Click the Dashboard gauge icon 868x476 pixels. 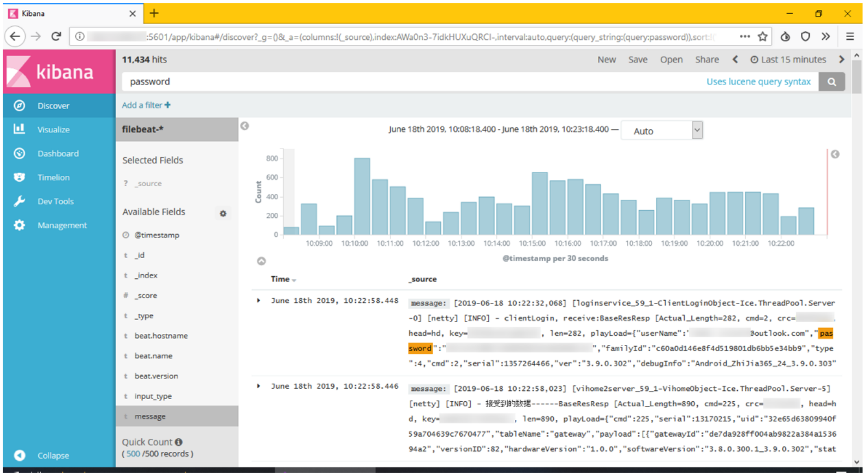pyautogui.click(x=20, y=153)
